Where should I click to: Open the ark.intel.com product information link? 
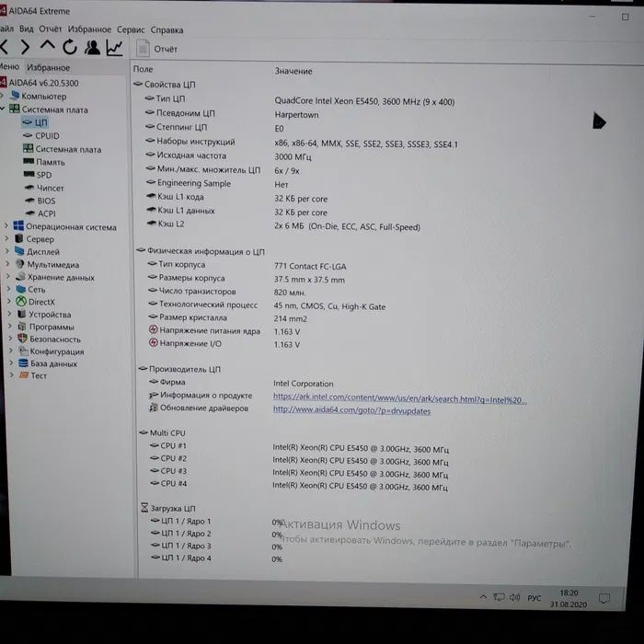pos(400,398)
